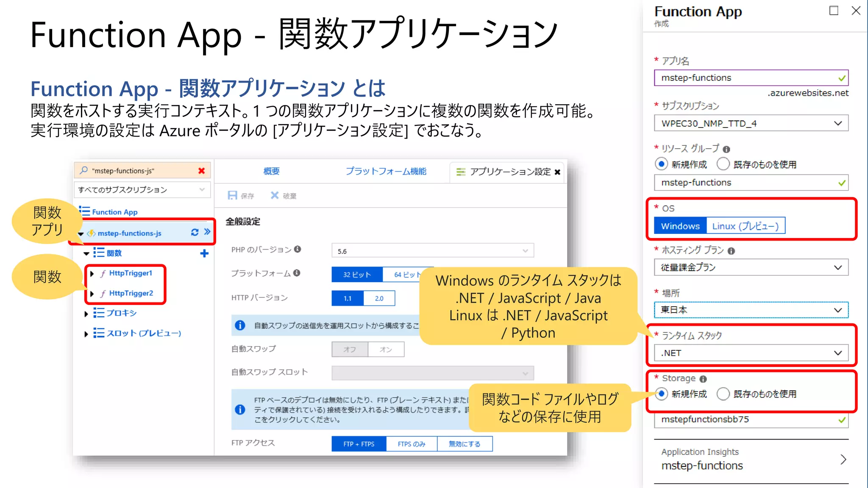Screen dimensions: 868x488
Task: Click info icon next to Storage
Action: point(703,379)
